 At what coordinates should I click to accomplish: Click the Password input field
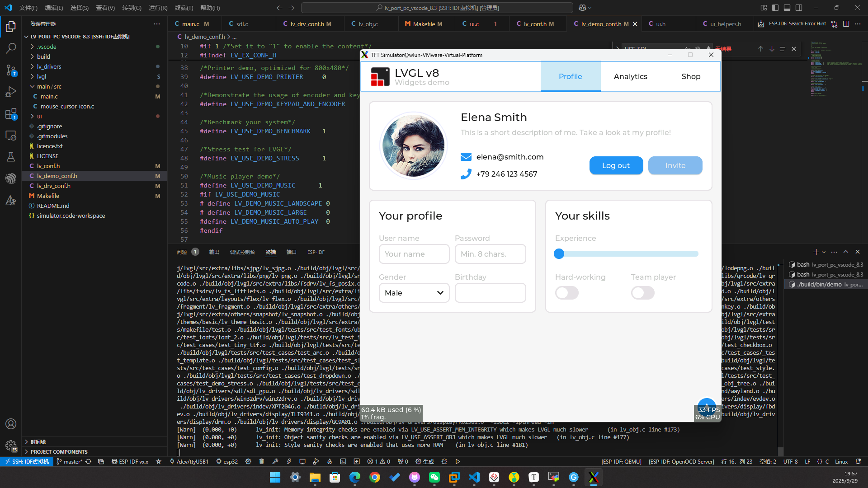490,254
